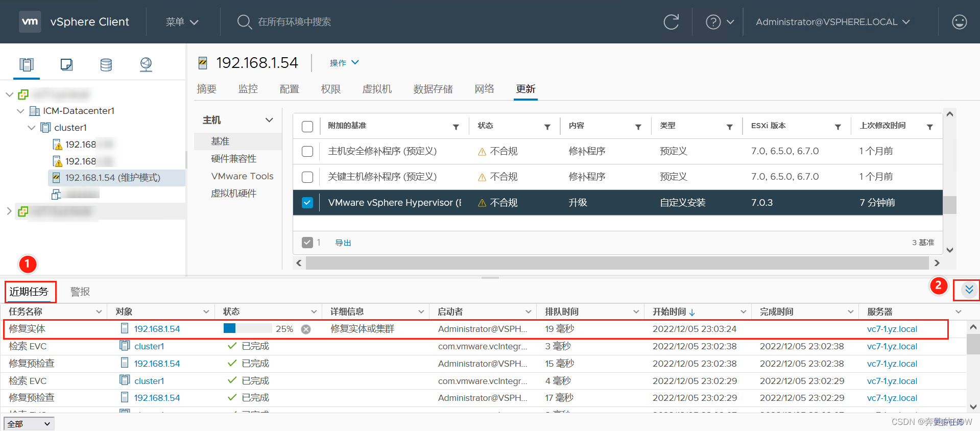Click the smiley feedback icon
This screenshot has width=980, height=431.
[x=960, y=22]
